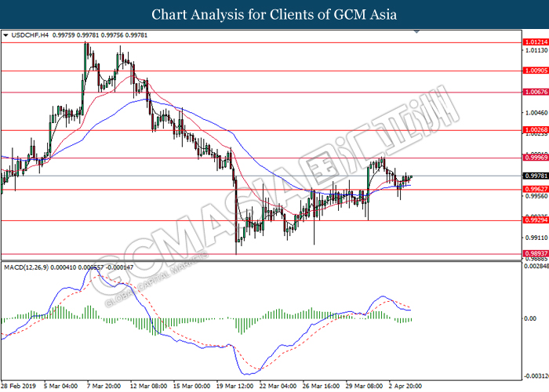Select the 1.00676 red price label
This screenshot has height=392, width=549.
[x=536, y=92]
